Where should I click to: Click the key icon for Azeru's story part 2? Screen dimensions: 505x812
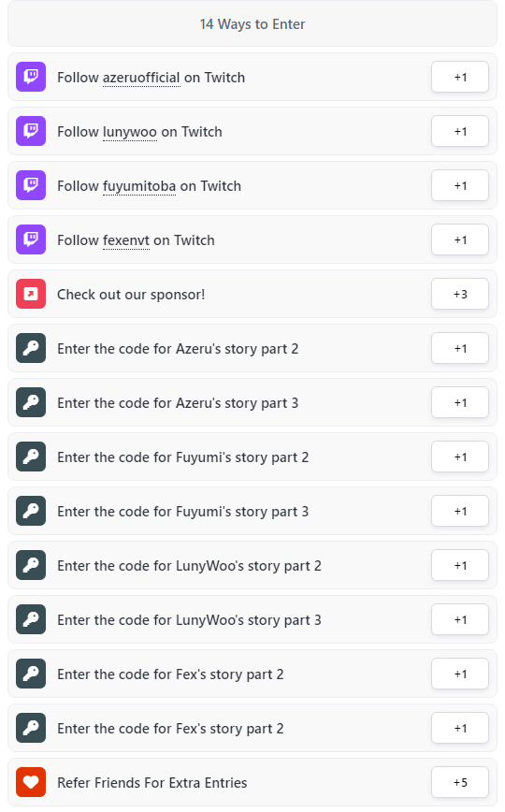click(x=31, y=348)
